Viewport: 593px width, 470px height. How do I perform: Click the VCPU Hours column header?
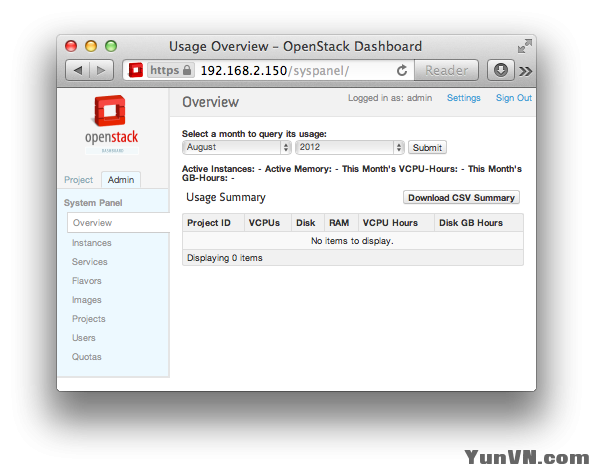(396, 223)
